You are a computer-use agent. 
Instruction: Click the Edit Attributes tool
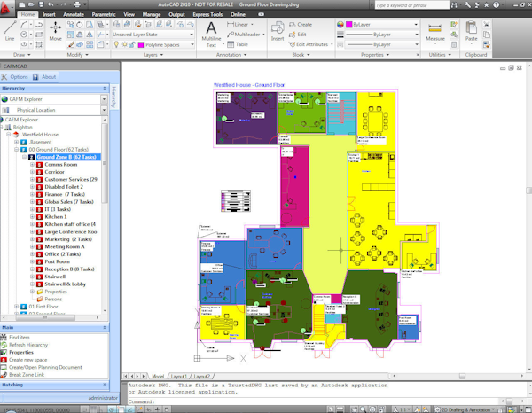pyautogui.click(x=310, y=44)
